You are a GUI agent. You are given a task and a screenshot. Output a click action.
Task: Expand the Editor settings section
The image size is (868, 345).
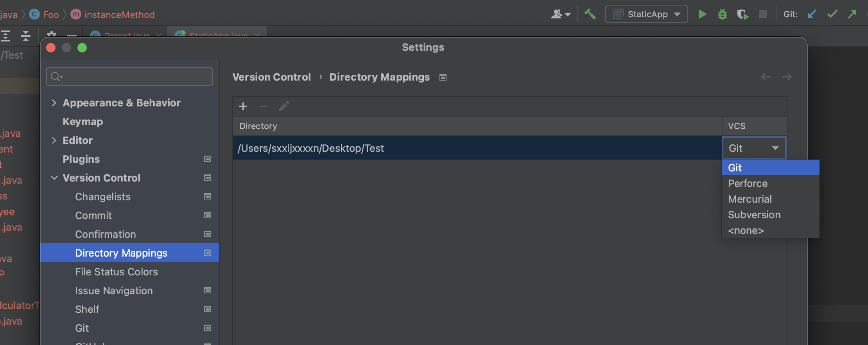coord(54,140)
